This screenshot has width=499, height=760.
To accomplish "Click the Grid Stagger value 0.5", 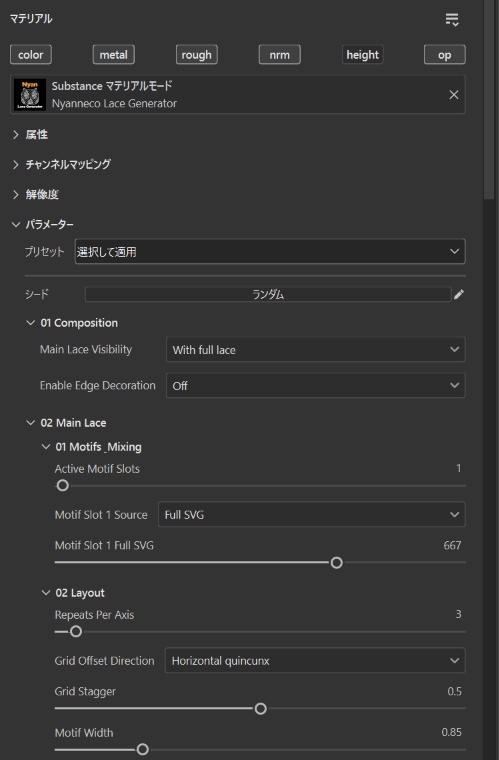I will (454, 691).
